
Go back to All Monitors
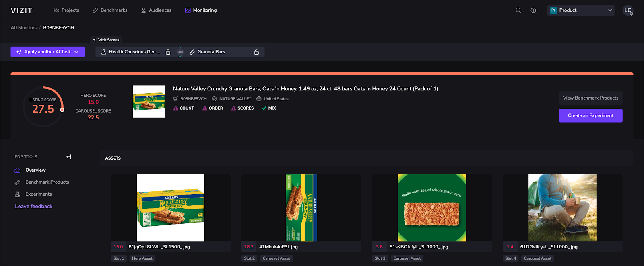click(24, 28)
